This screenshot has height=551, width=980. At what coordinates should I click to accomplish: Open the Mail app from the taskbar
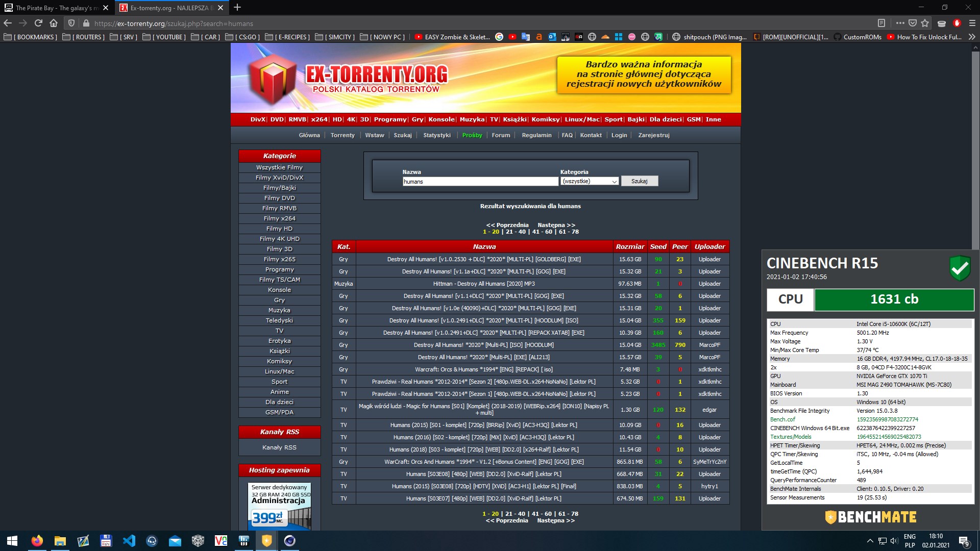click(175, 541)
